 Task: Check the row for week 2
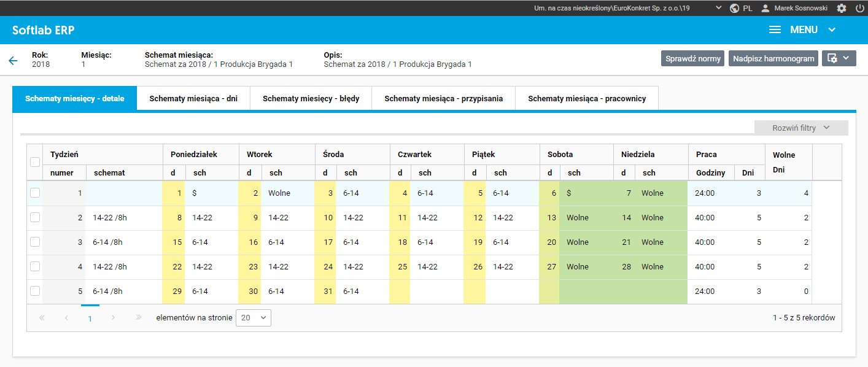coord(35,217)
